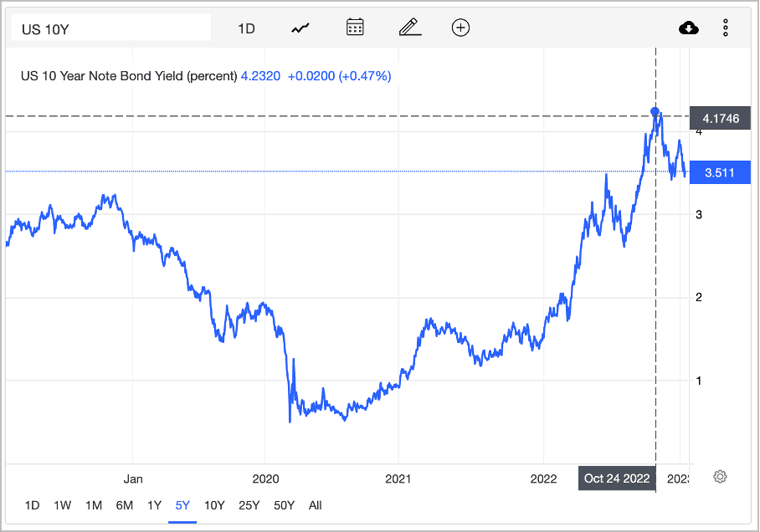Image resolution: width=760 pixels, height=532 pixels.
Task: Select the 10Y time range tab
Action: (214, 505)
